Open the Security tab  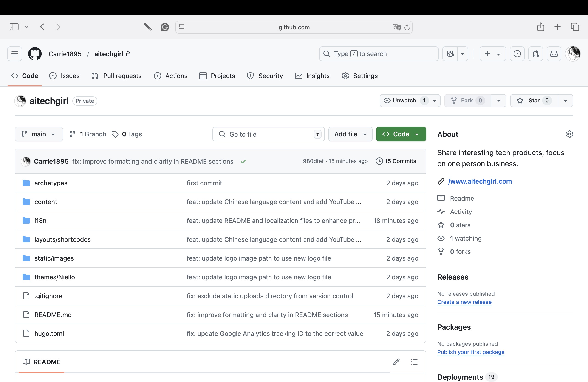pyautogui.click(x=265, y=76)
